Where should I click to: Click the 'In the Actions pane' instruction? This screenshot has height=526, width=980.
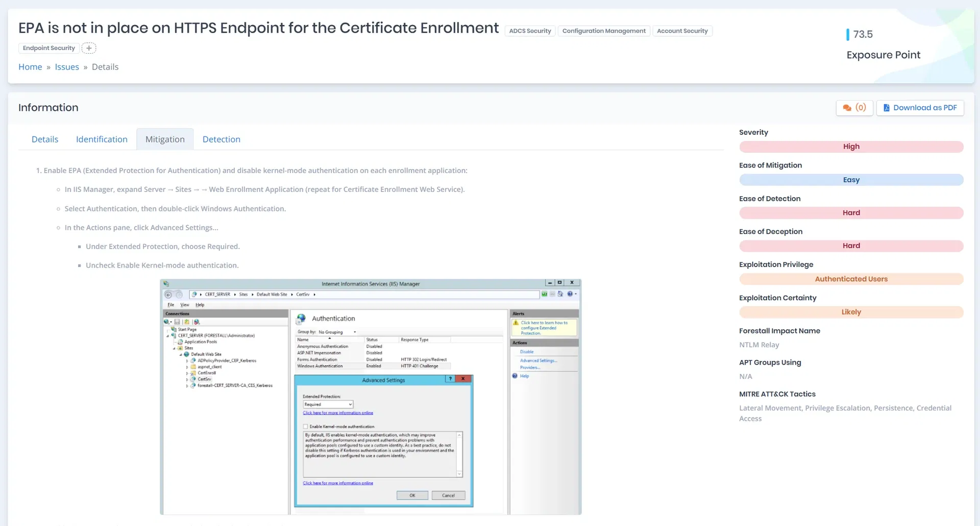coord(141,228)
